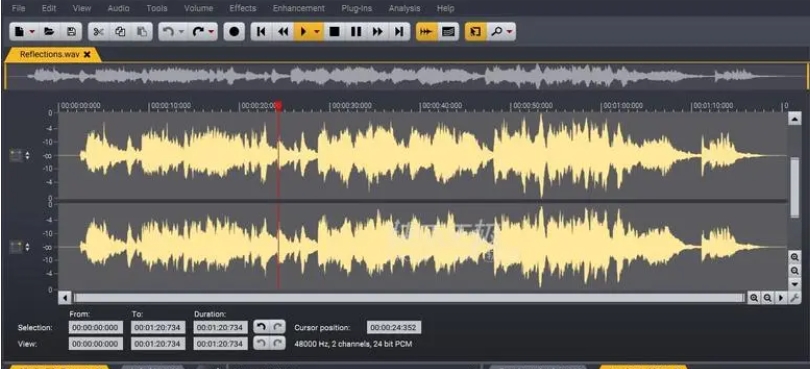Switch to the Reflections.wav tab
Viewport: 810px width, 369px height.
pos(50,54)
